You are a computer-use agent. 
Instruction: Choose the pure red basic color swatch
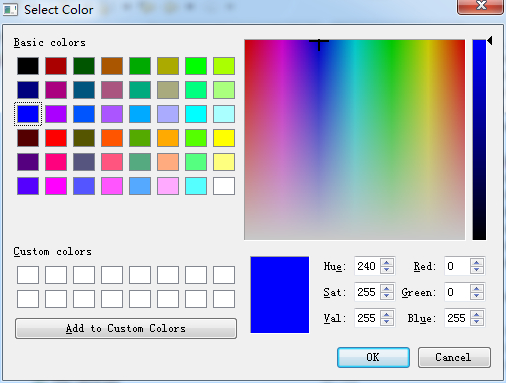click(x=56, y=138)
